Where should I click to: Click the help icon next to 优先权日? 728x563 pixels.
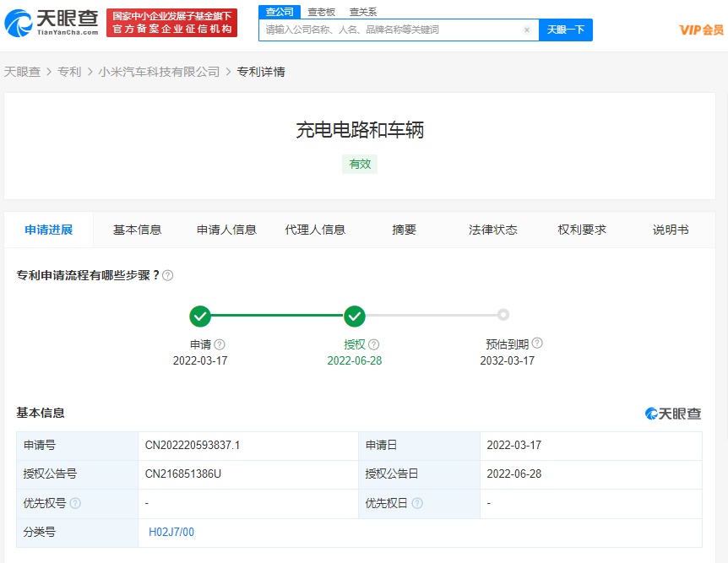(x=417, y=503)
